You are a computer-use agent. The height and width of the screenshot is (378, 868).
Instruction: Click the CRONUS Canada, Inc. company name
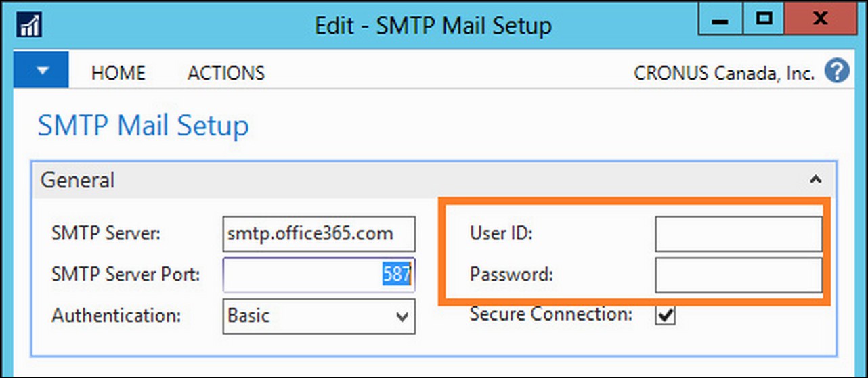(724, 72)
